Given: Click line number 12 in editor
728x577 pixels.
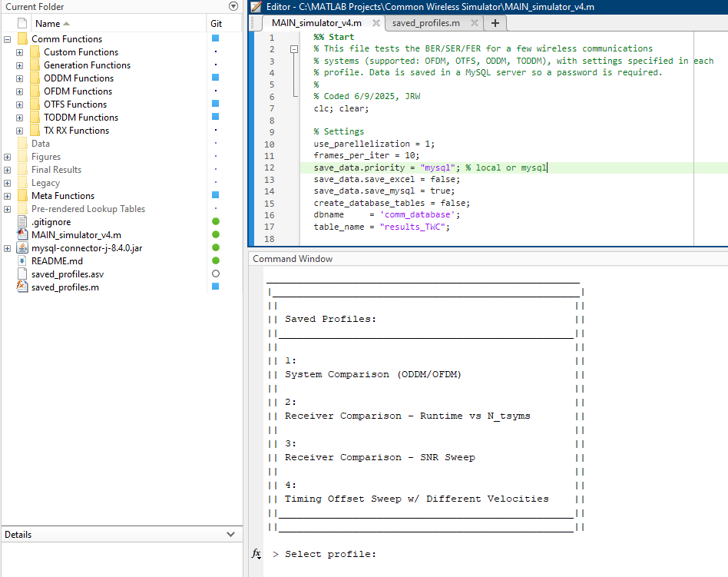Looking at the screenshot, I should 270,167.
